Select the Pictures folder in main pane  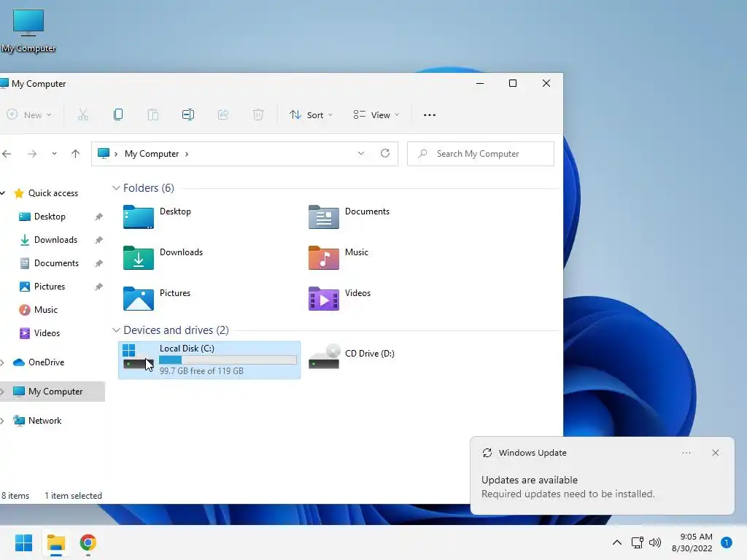click(x=157, y=298)
